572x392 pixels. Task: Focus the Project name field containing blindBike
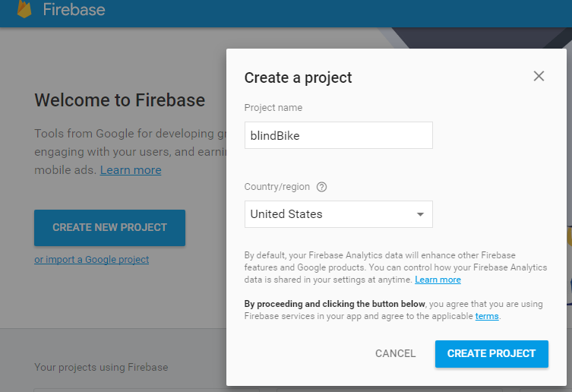pyautogui.click(x=338, y=135)
